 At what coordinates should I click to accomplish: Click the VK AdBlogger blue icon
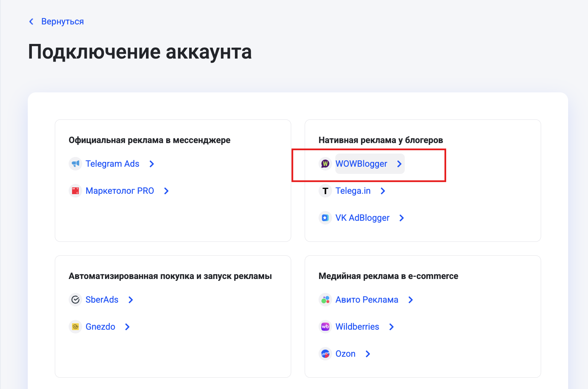pyautogui.click(x=325, y=218)
